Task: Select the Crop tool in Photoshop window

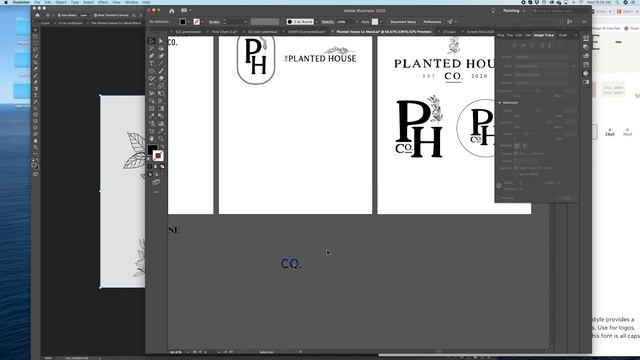Action: [36, 62]
